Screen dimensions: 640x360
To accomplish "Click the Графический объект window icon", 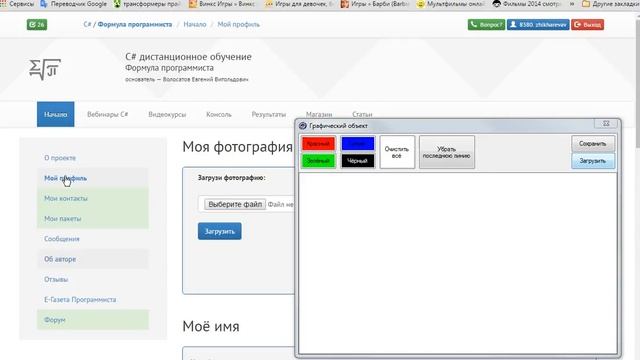I will [x=302, y=126].
